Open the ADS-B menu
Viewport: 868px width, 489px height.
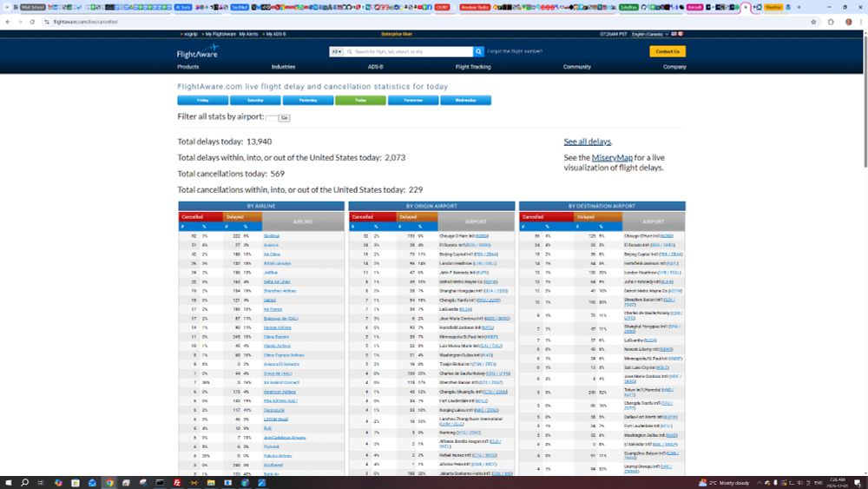coord(375,67)
